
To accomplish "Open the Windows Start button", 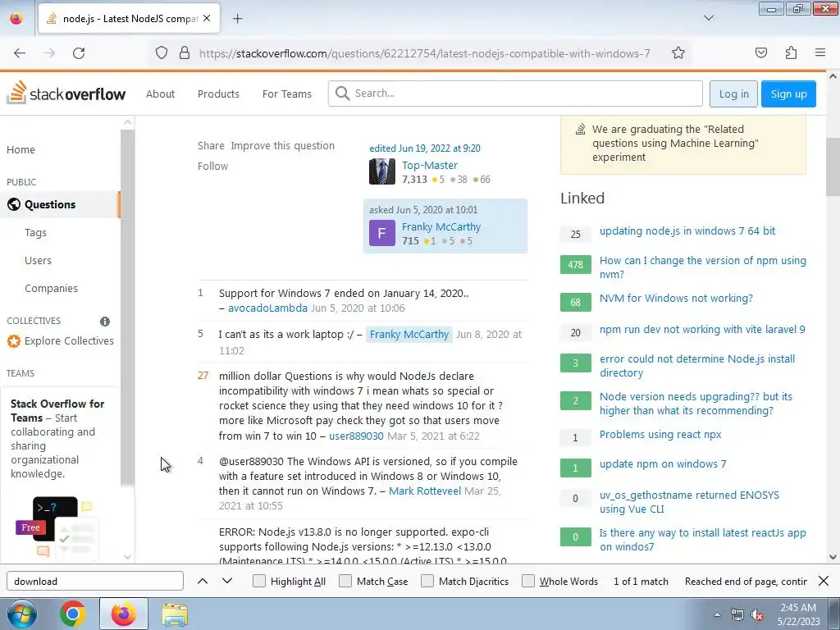I will coord(21,614).
